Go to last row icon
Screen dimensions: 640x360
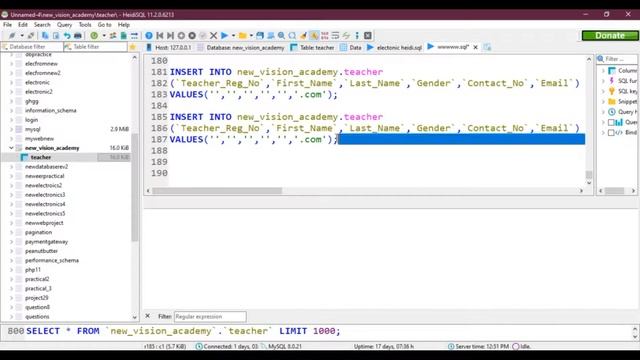pos(170,36)
